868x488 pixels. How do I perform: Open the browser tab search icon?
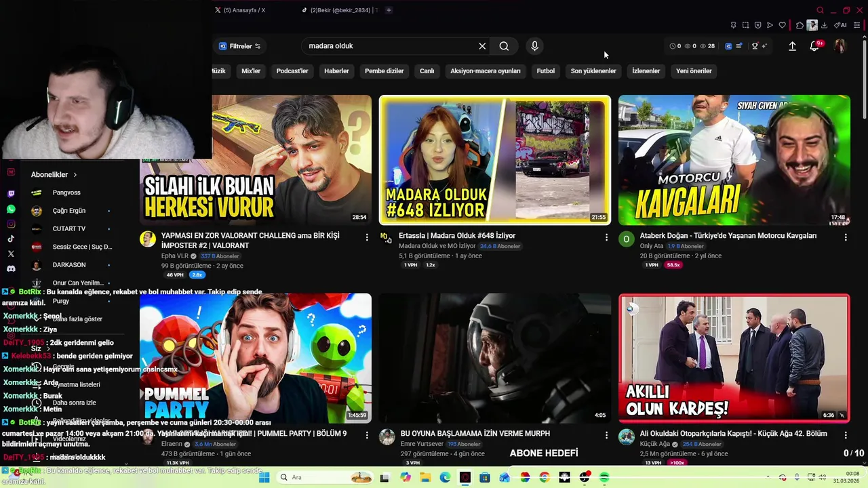(820, 10)
